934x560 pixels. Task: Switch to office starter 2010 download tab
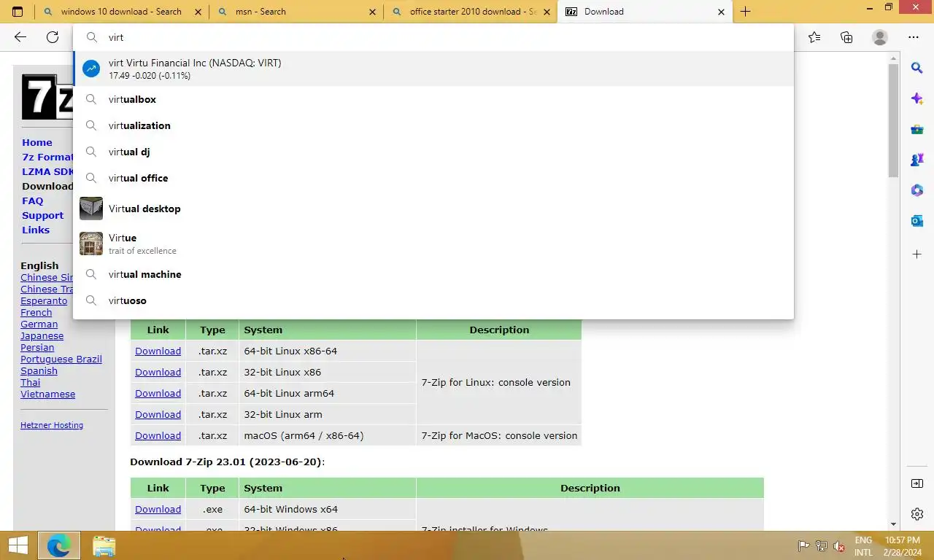pos(471,12)
